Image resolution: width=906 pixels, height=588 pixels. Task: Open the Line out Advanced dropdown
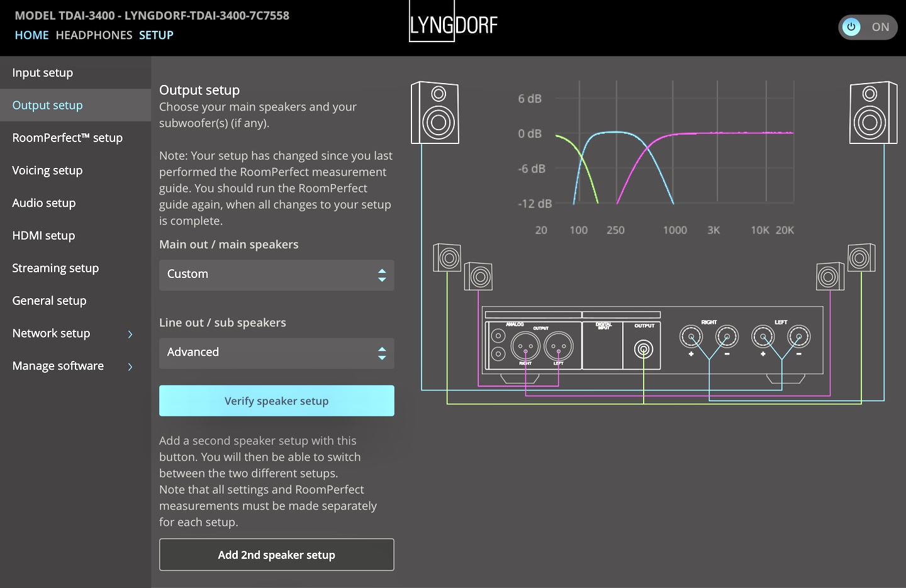[277, 353]
